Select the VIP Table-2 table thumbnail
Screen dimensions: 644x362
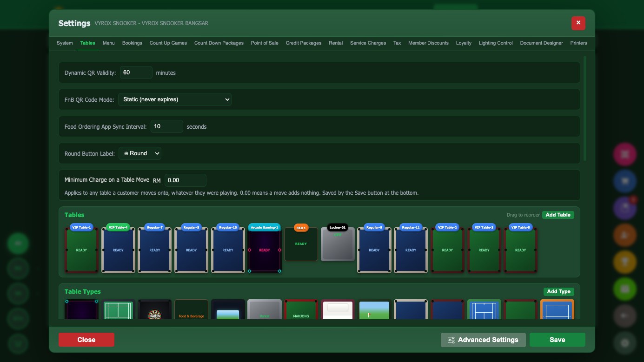[x=447, y=250]
